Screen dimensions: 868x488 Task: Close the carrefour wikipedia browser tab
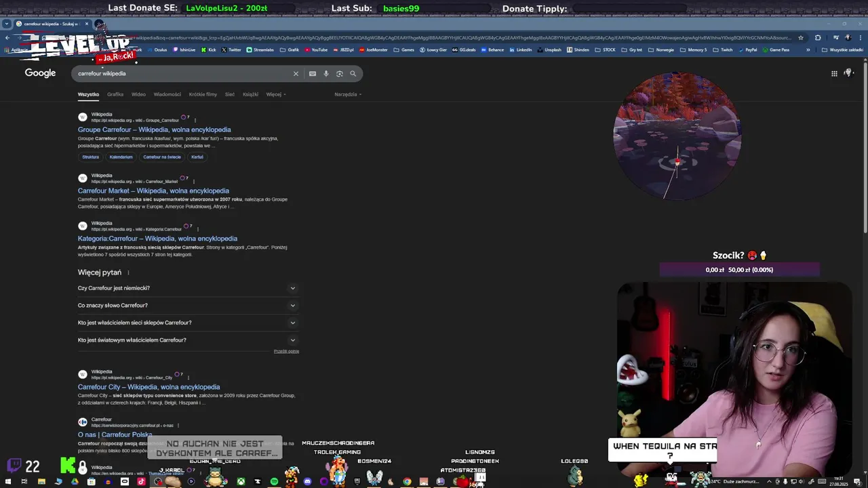point(86,24)
